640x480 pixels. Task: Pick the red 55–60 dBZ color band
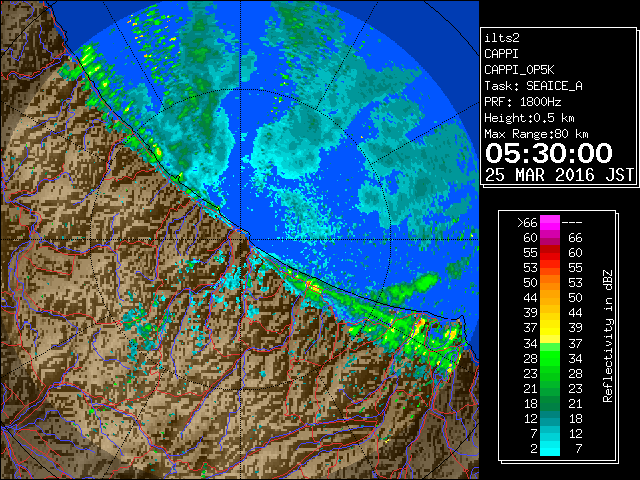(550, 253)
